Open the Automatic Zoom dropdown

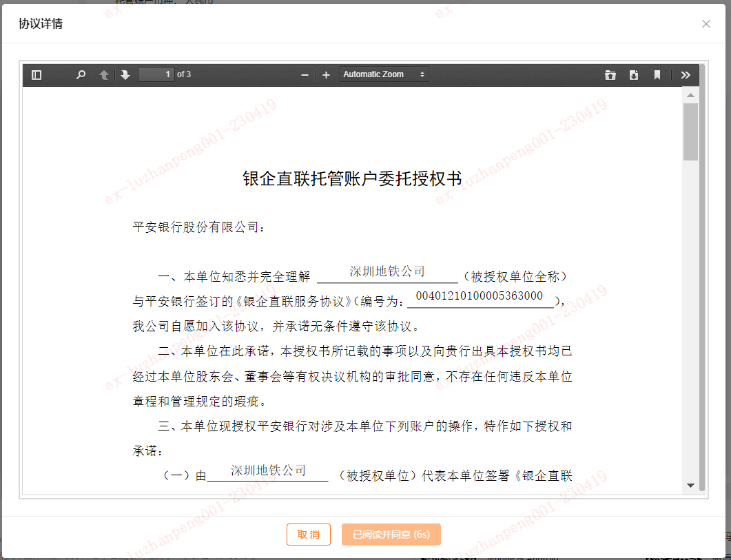[384, 74]
